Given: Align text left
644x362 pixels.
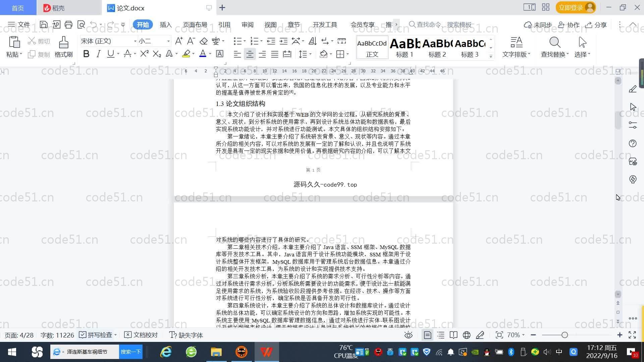Looking at the screenshot, I should click(237, 54).
